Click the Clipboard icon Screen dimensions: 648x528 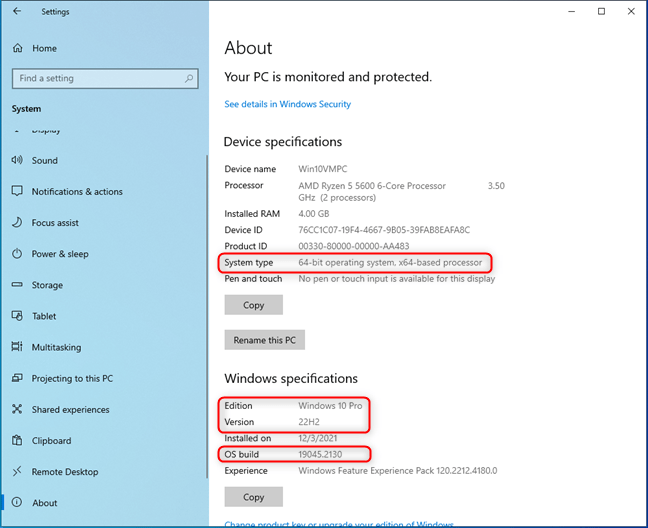pos(17,440)
